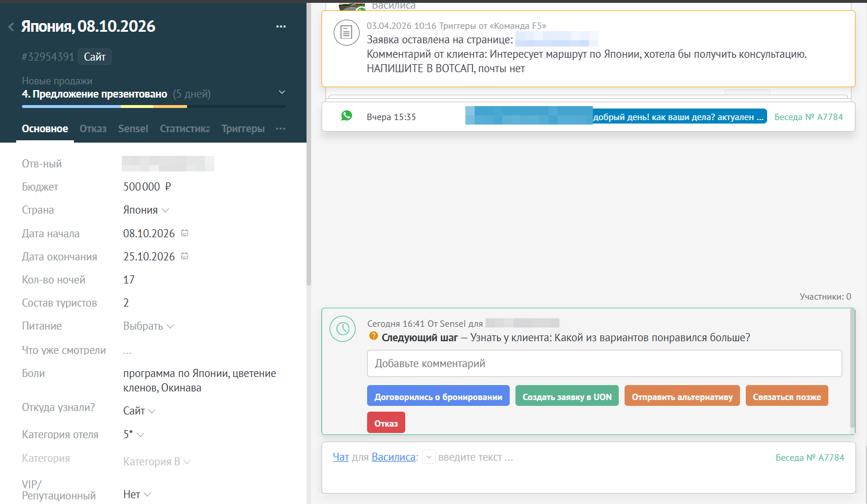Edit the Боли text about программа по Японии
The height and width of the screenshot is (504, 867).
coord(200,380)
